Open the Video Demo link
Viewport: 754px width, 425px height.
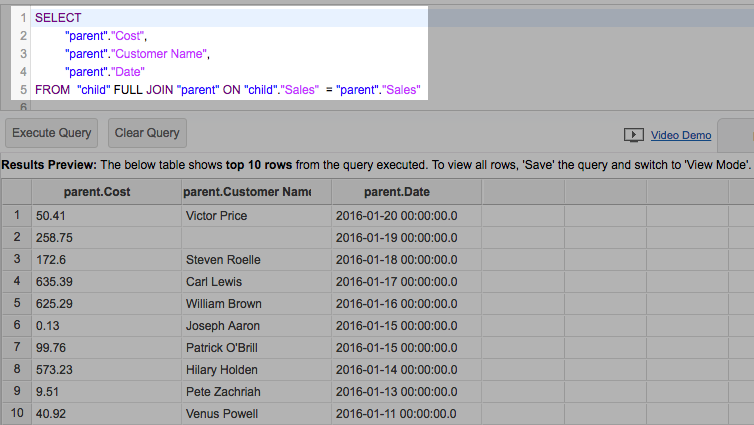coord(681,135)
